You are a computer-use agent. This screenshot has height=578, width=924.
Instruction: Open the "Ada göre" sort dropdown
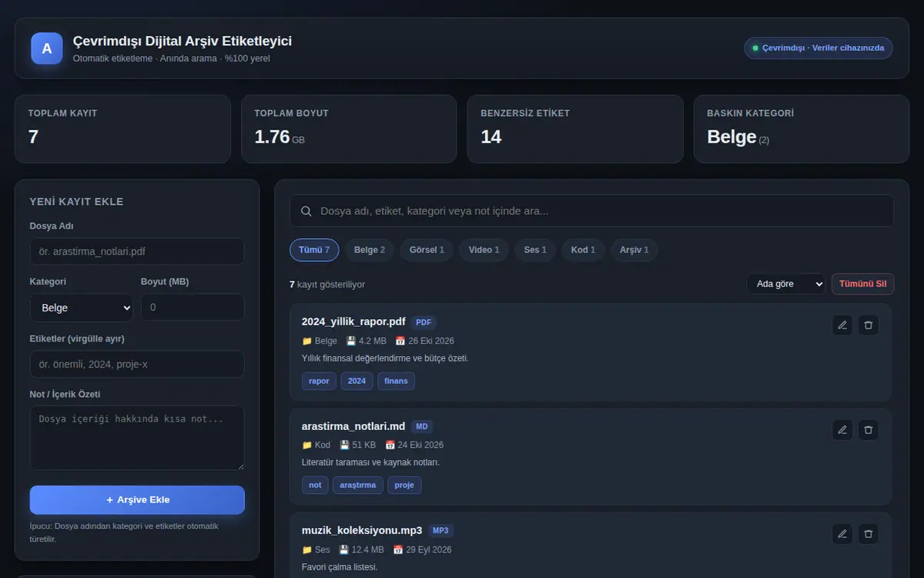786,284
